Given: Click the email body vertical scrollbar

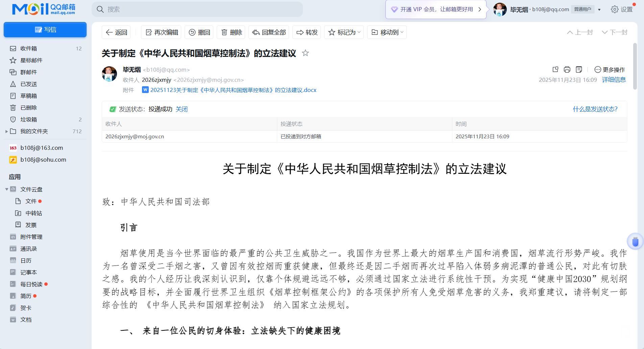Looking at the screenshot, I should point(635,66).
